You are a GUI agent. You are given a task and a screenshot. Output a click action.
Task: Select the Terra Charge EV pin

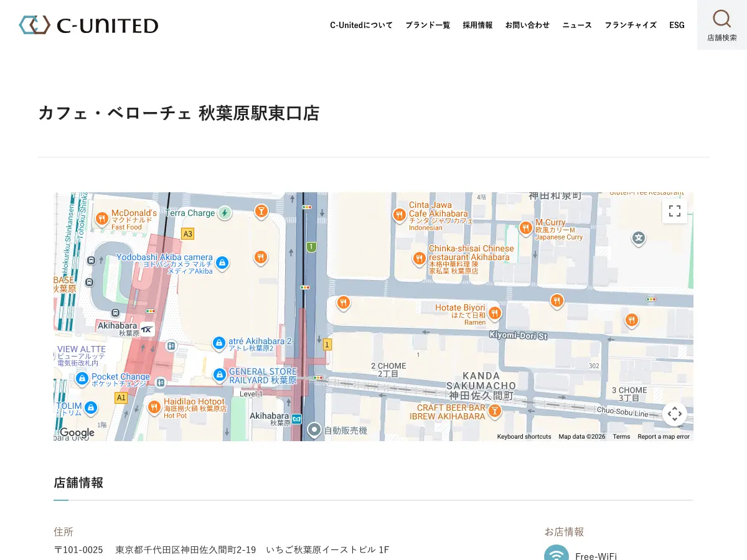click(x=225, y=213)
